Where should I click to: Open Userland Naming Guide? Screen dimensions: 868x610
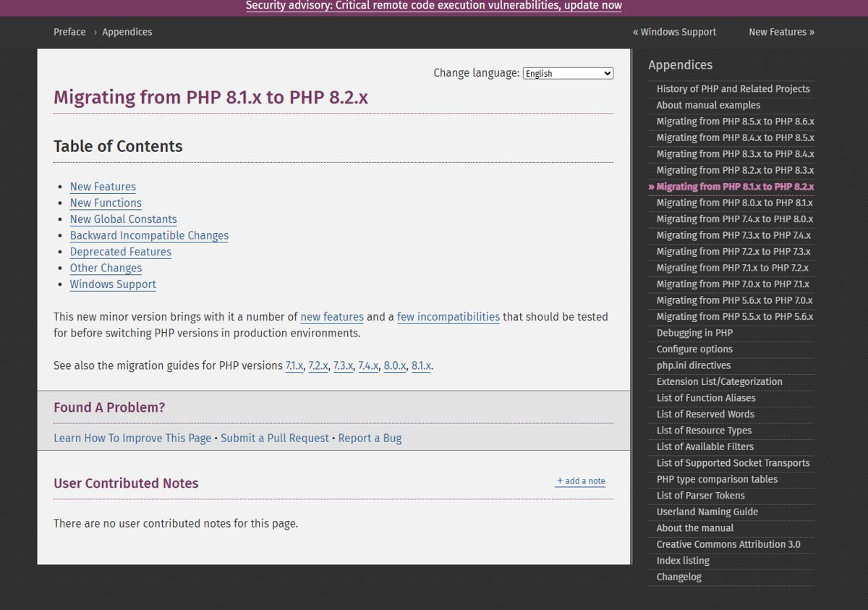pyautogui.click(x=707, y=512)
